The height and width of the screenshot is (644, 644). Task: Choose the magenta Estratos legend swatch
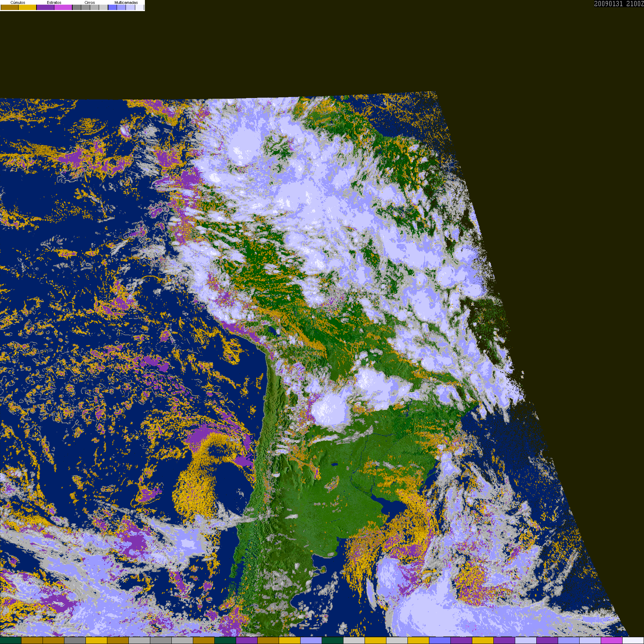point(63,7)
